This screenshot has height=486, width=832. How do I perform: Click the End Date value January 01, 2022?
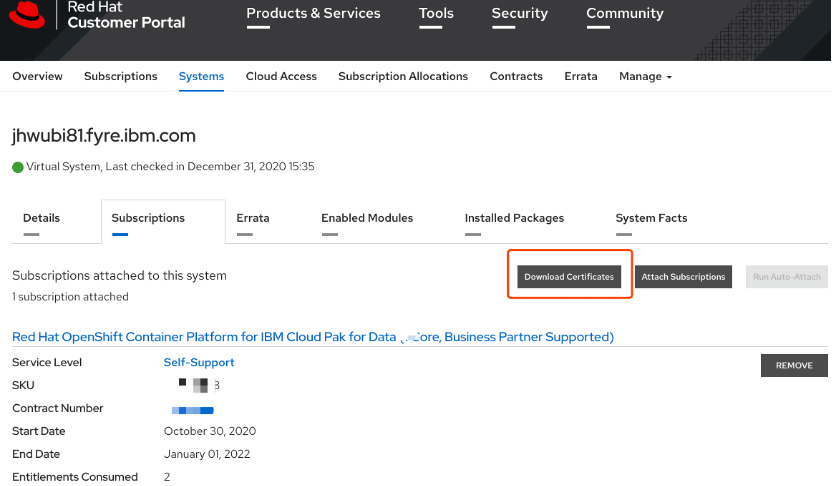pyautogui.click(x=206, y=454)
